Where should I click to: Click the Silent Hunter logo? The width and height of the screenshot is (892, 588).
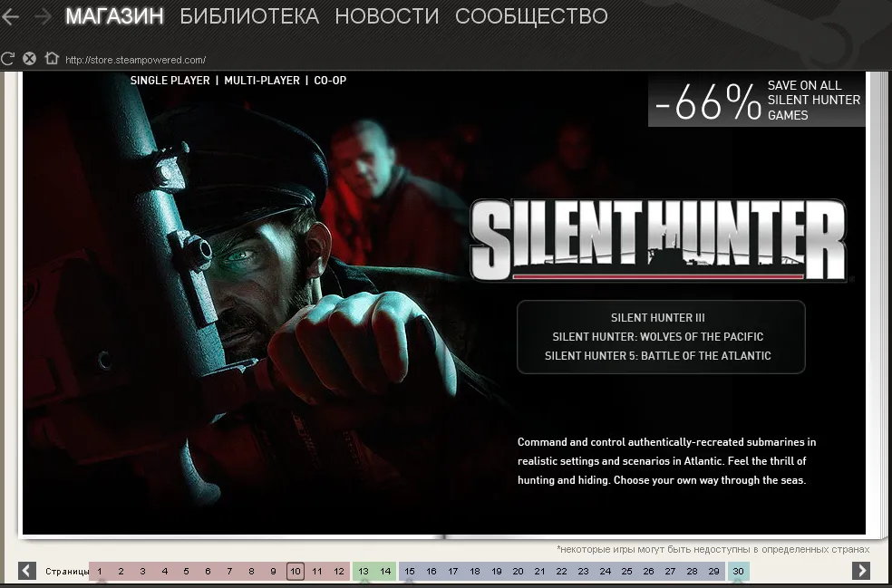click(658, 240)
